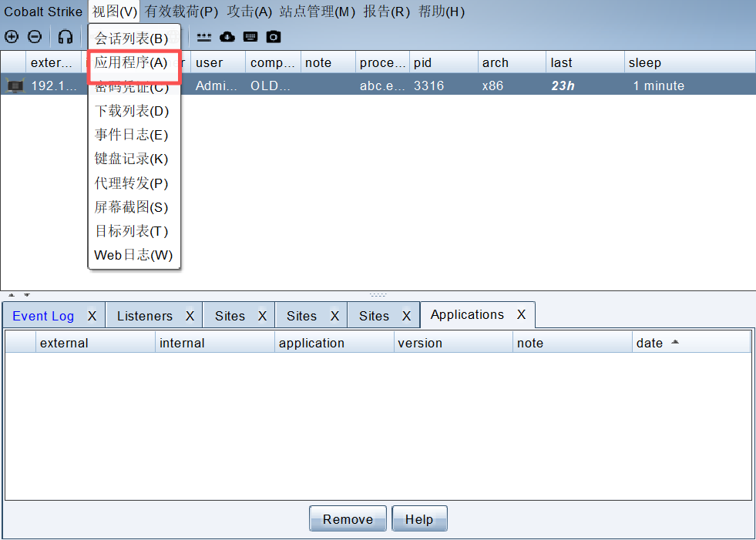Viewport: 756px width, 540px height.
Task: Select session cell showing 192.1...
Action: (53, 86)
